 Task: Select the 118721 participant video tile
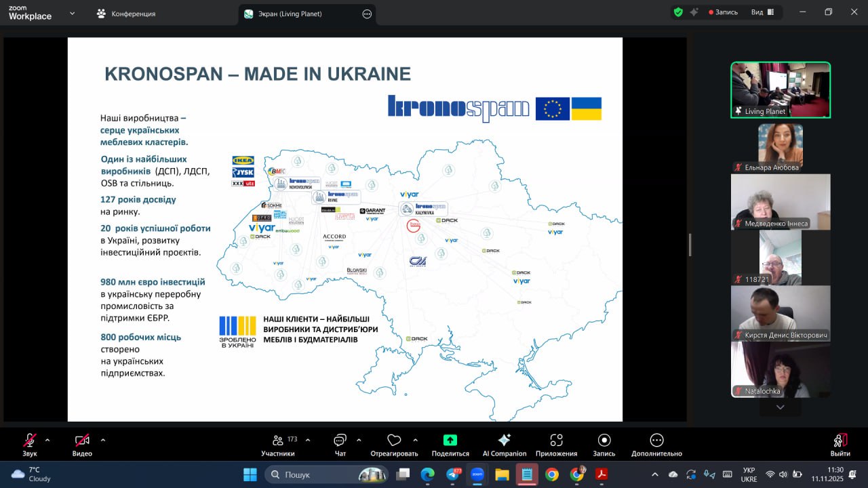point(781,258)
